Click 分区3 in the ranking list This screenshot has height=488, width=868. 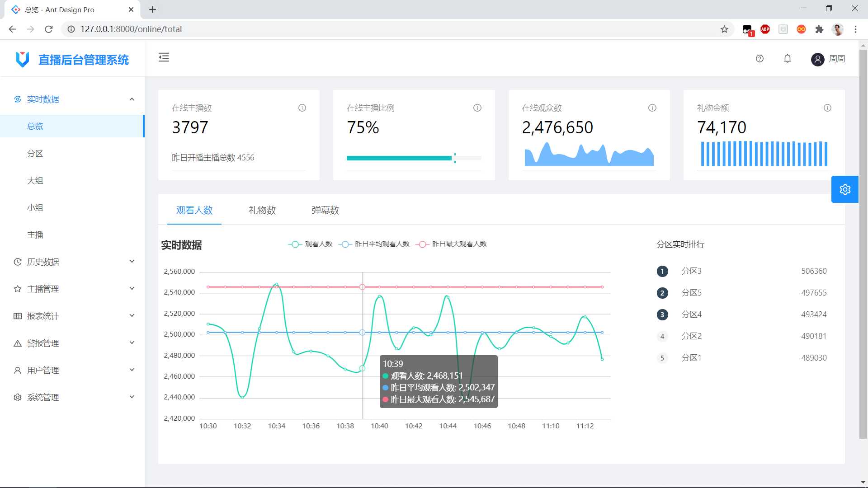691,271
